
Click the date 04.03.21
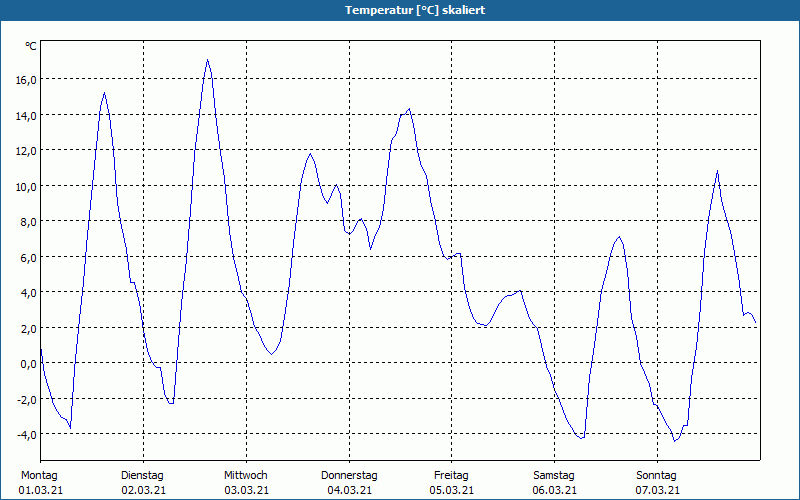[349, 490]
